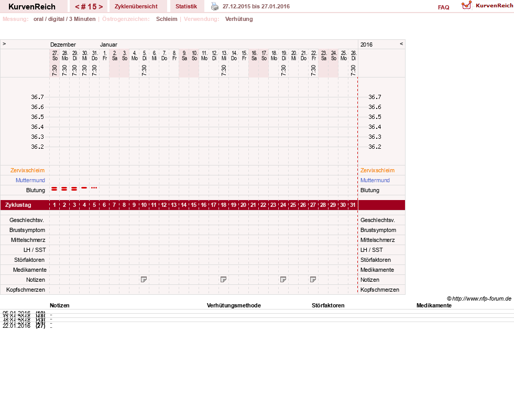Open the note icon on cycle day 18
Viewport: 514px width, 420px height.
[223, 280]
